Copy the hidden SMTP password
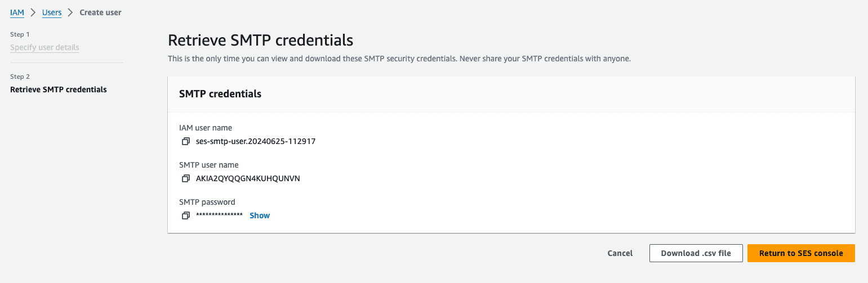868x283 pixels. coord(185,216)
